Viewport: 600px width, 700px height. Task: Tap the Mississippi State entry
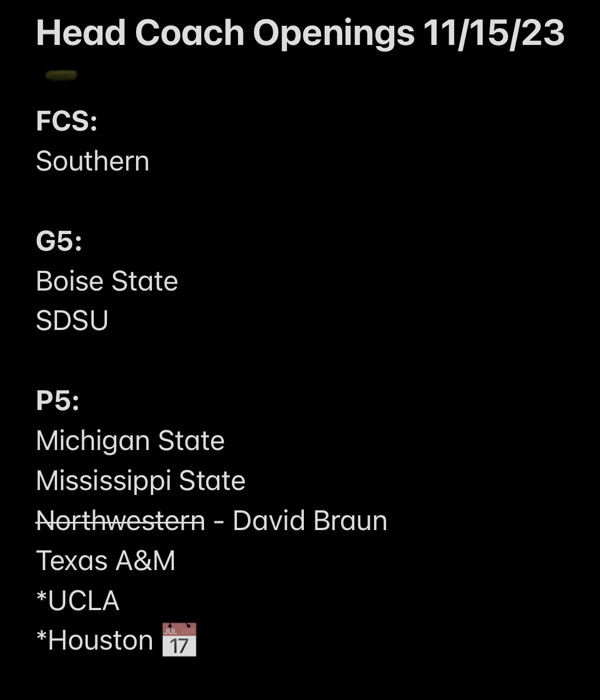141,481
